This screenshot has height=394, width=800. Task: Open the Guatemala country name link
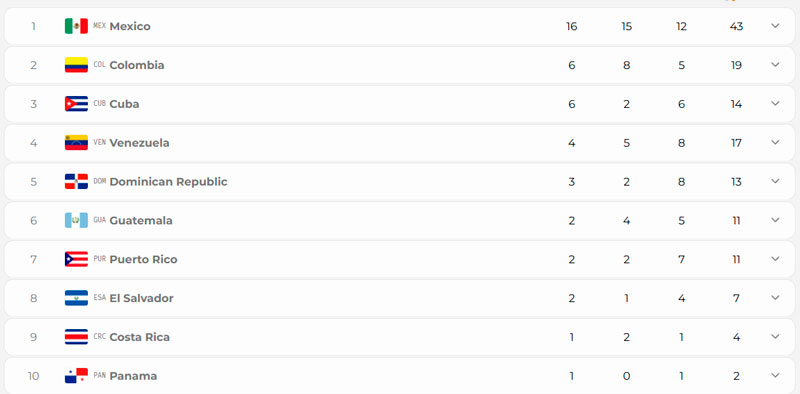[141, 220]
